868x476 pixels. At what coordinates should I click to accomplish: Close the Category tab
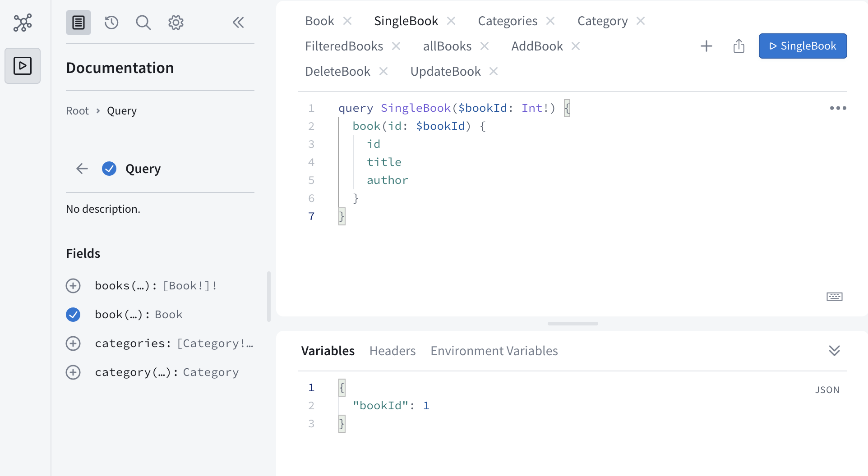641,21
